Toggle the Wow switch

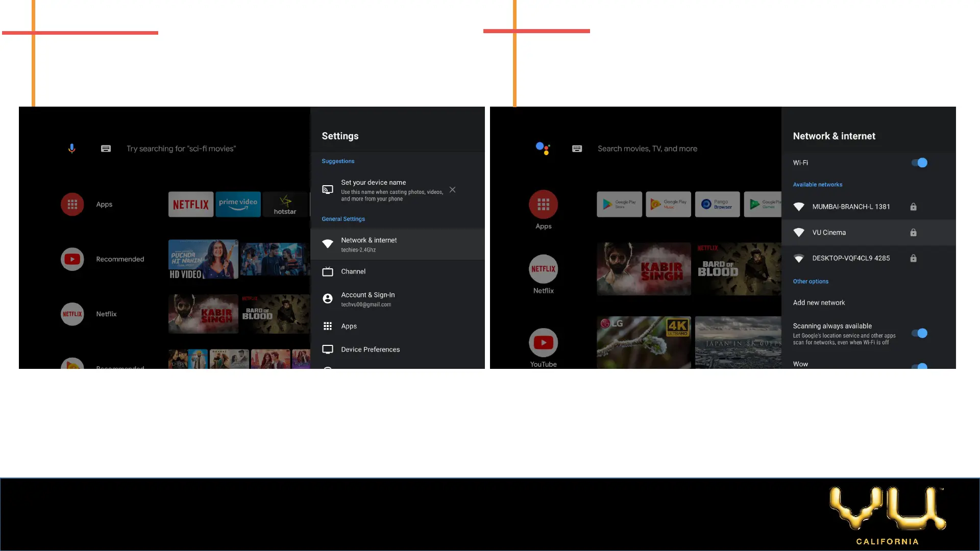(919, 365)
